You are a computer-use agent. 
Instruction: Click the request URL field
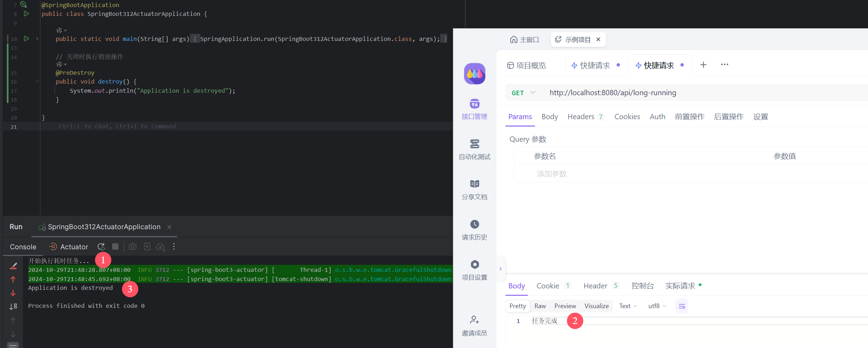[x=705, y=93]
